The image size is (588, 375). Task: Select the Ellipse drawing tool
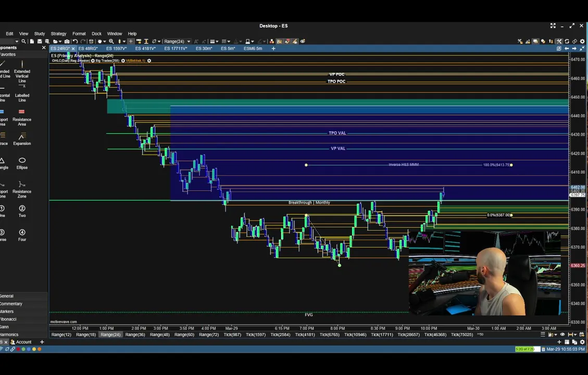click(x=22, y=163)
